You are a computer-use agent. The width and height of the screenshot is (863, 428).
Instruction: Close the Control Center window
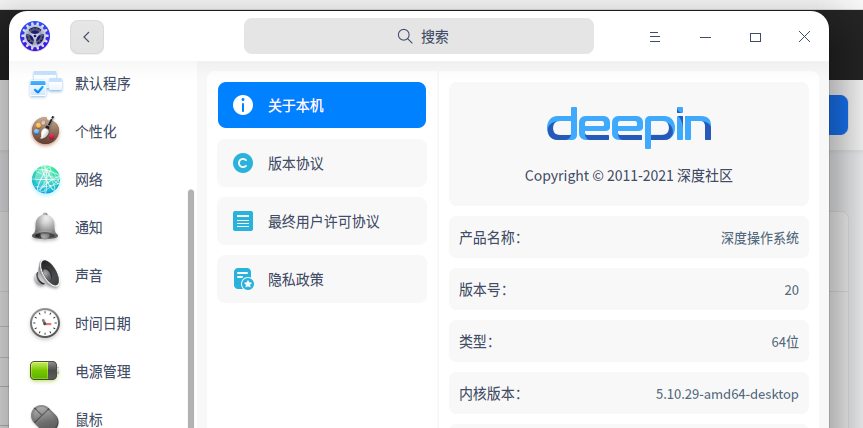click(804, 37)
